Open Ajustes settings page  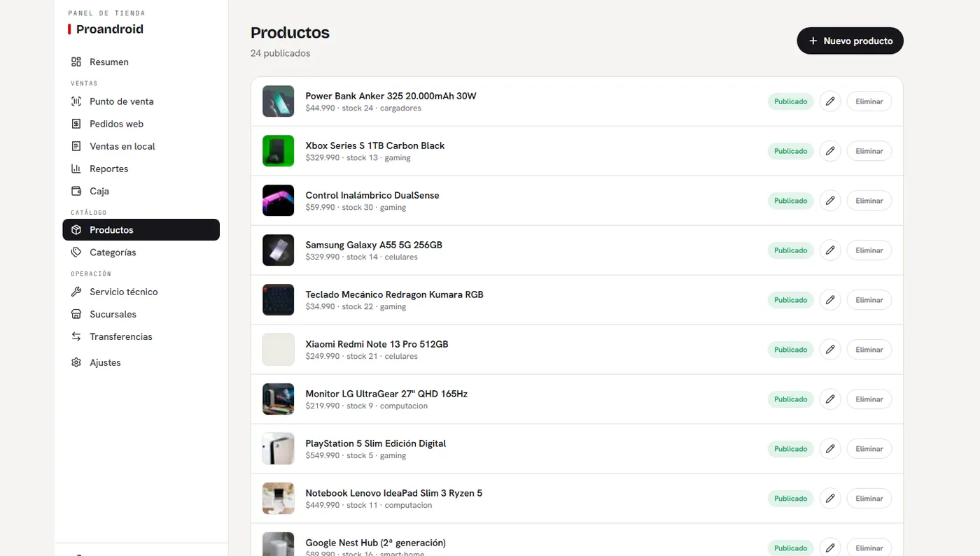(x=141, y=362)
